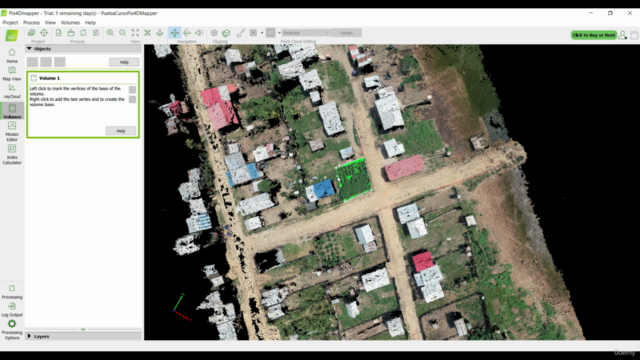Click green highlighted volume area in 3D view

(x=353, y=180)
